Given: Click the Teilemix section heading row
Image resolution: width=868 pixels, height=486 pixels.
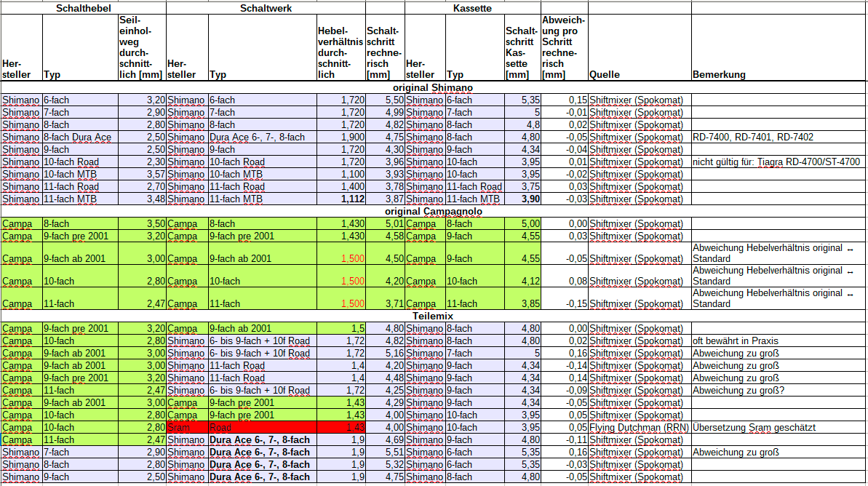Looking at the screenshot, I should click(433, 316).
